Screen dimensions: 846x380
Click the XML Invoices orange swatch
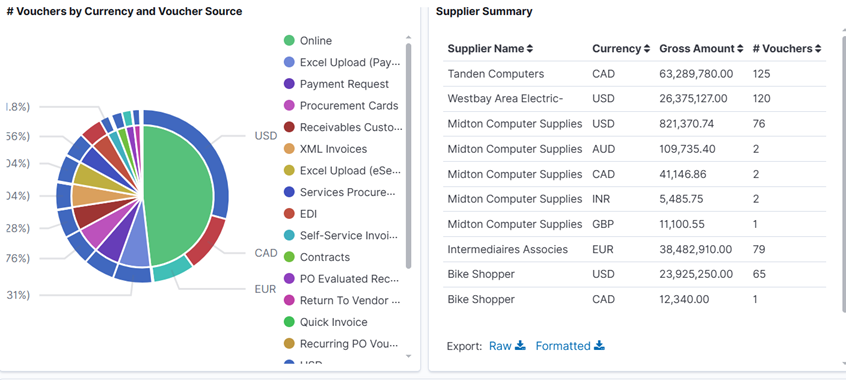[289, 149]
